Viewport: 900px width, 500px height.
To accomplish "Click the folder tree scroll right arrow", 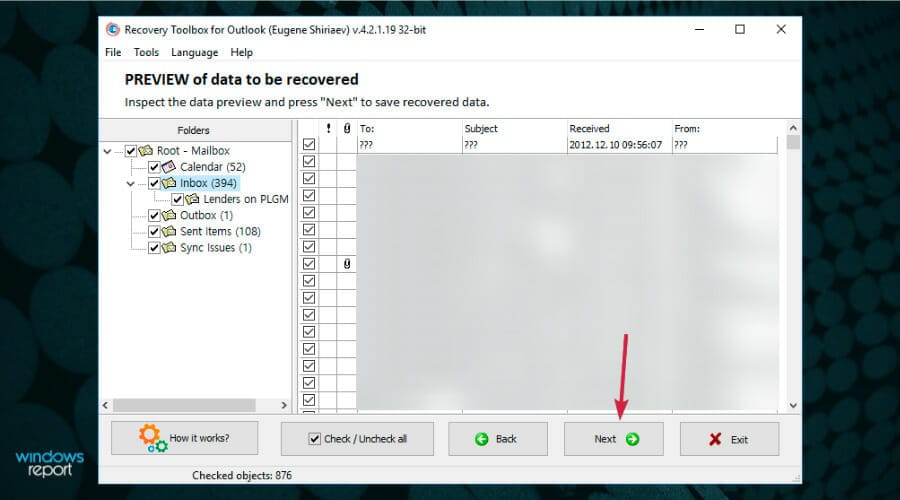I will pos(284,405).
